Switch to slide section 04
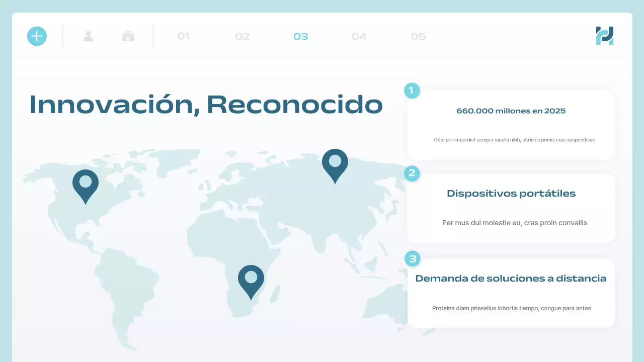 (359, 36)
